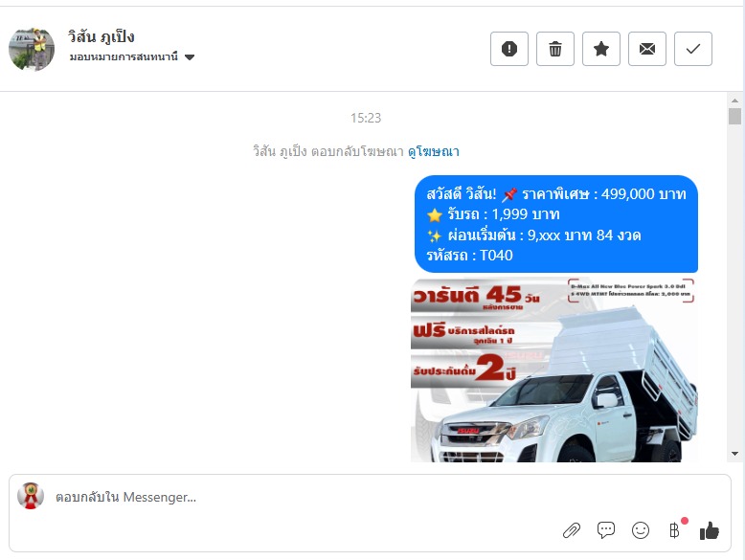Screen dimensions: 745x560
Task: Click the page avatar beside reply box
Action: 31,496
